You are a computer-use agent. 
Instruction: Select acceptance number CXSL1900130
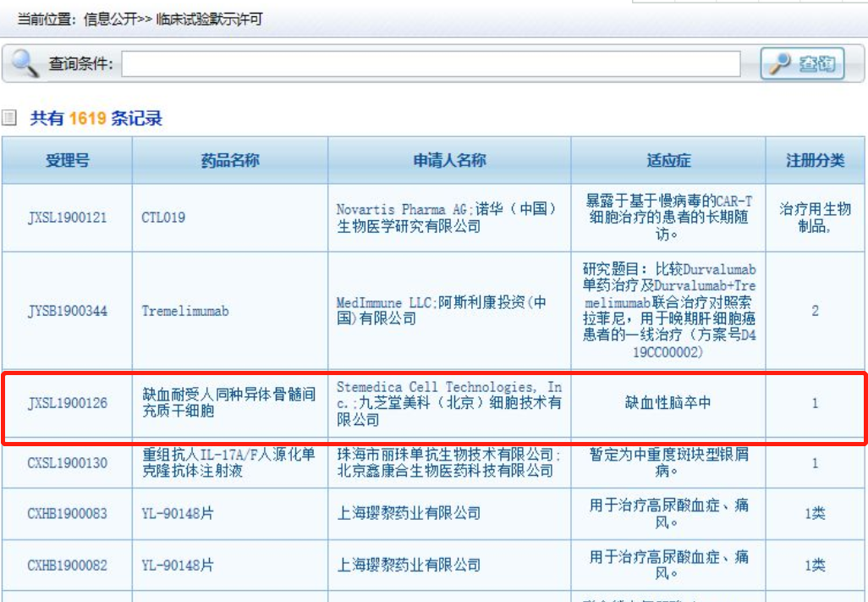67,463
